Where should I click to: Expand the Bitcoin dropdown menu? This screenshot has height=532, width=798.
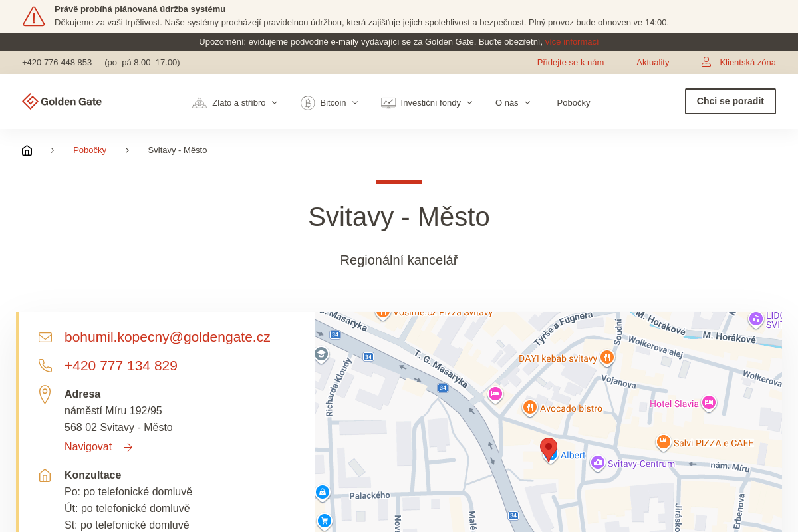pyautogui.click(x=330, y=103)
